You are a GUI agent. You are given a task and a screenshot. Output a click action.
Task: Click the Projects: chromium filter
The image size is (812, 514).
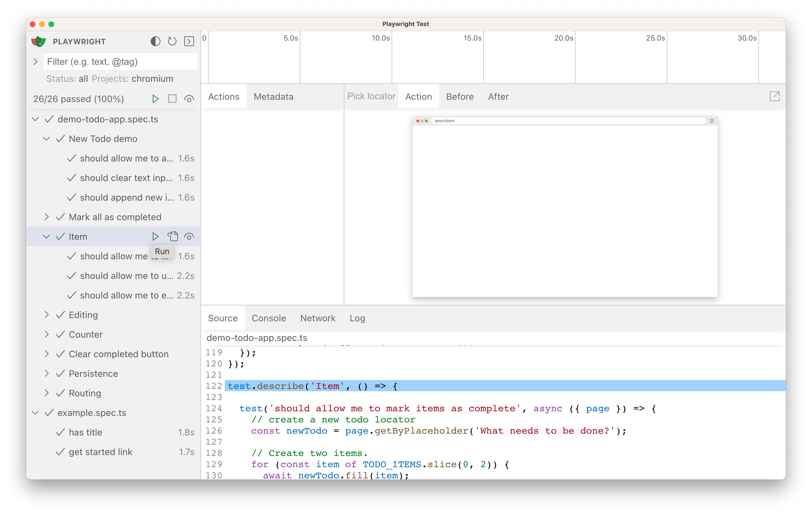pos(132,79)
